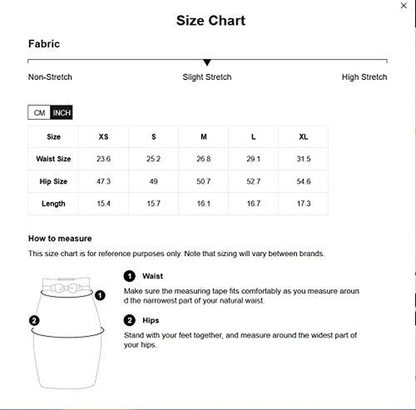This screenshot has height=410, width=416.
Task: Click the M size column header
Action: pyautogui.click(x=203, y=137)
